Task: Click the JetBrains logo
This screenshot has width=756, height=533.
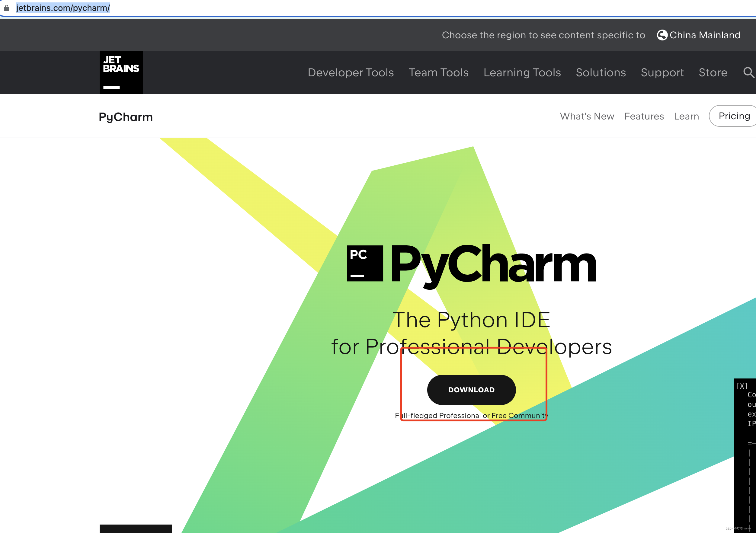Action: pos(121,72)
